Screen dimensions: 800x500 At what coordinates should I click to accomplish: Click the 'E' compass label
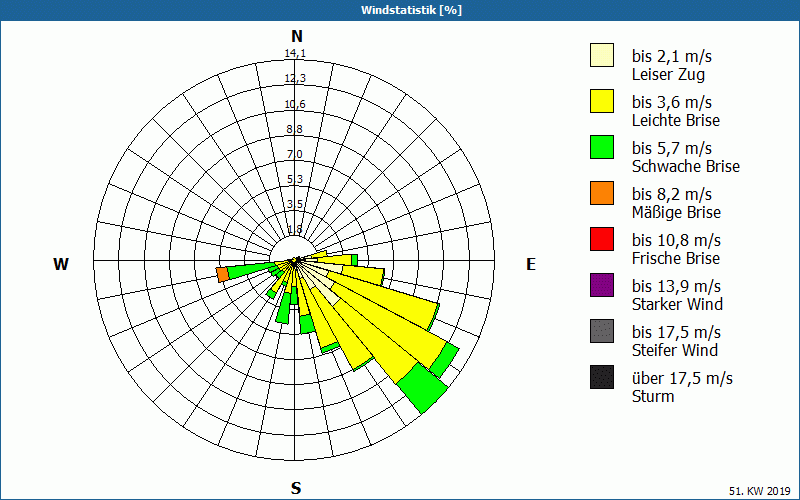tap(531, 264)
